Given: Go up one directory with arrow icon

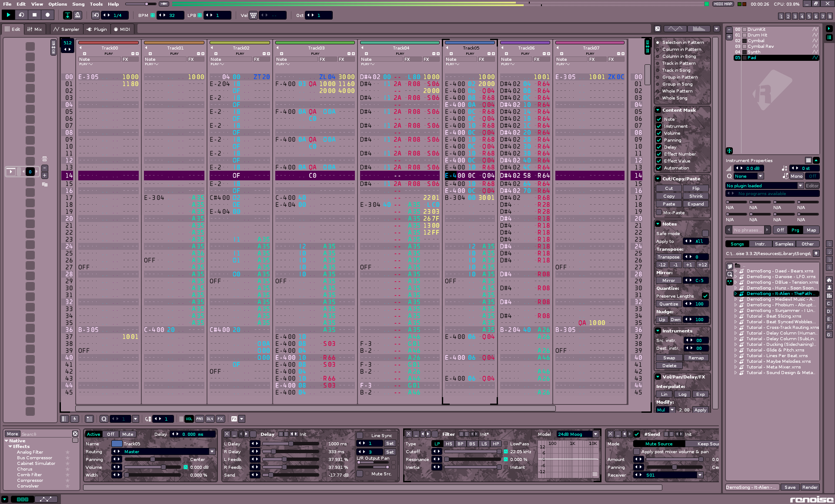Looking at the screenshot, I should 816,253.
